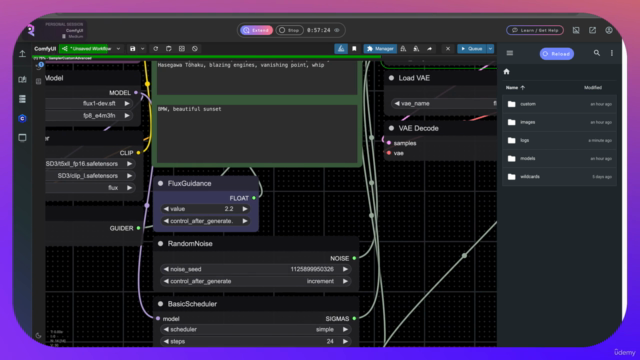Open the images folder

click(559, 122)
